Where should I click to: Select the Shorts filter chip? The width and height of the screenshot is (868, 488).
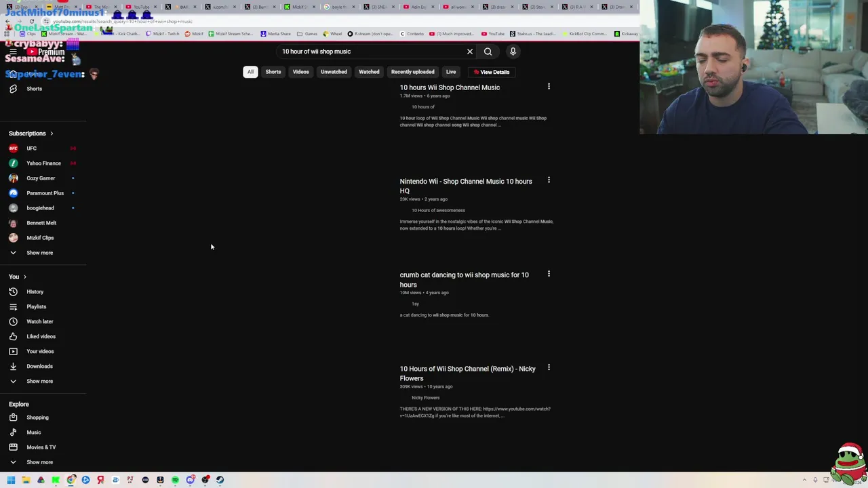(x=273, y=72)
